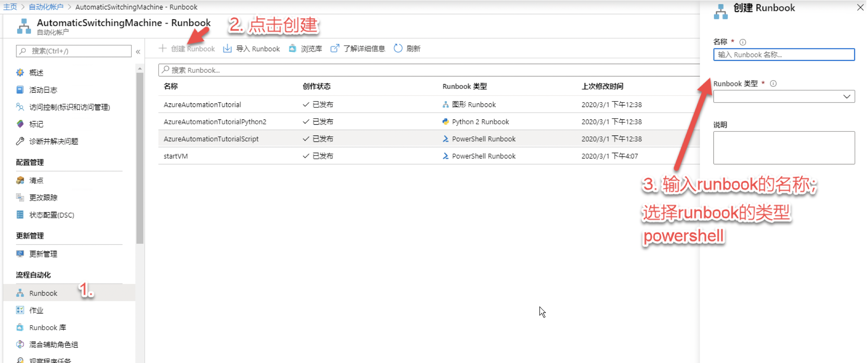
Task: Open 了解详细信息 external link icon
Action: coord(335,49)
